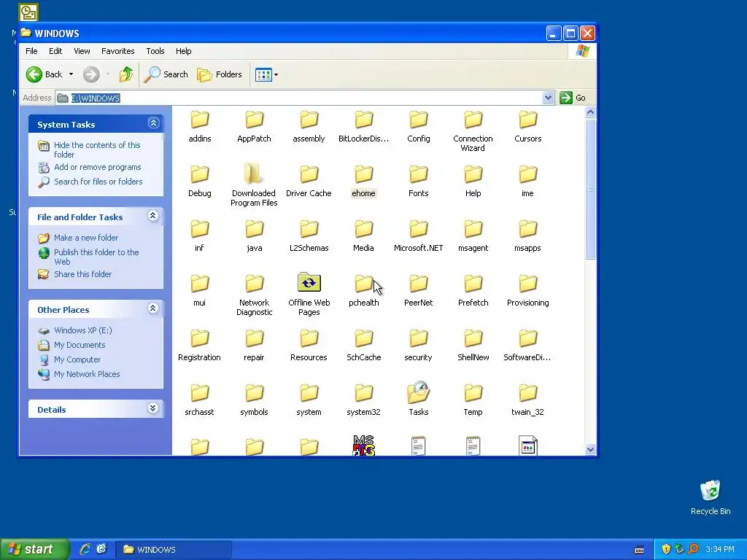Open the Edit menu
747x560 pixels.
55,51
